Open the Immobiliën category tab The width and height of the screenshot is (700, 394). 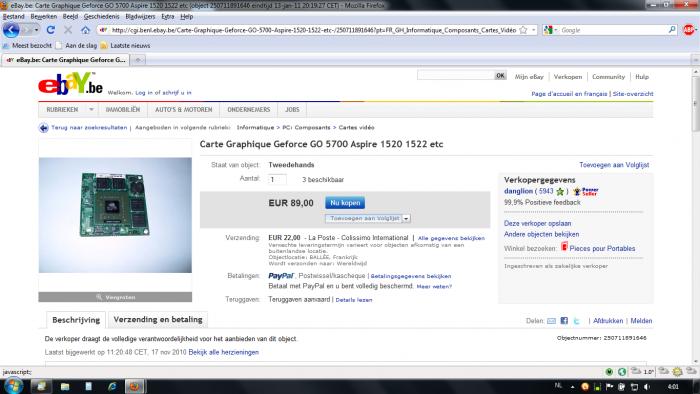point(123,109)
